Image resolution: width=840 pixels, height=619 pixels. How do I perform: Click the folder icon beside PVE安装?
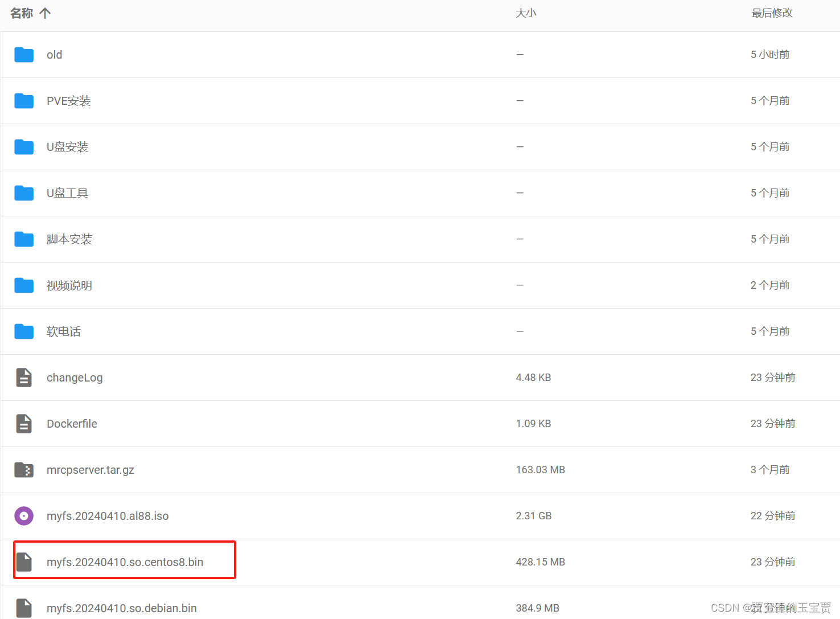(24, 101)
